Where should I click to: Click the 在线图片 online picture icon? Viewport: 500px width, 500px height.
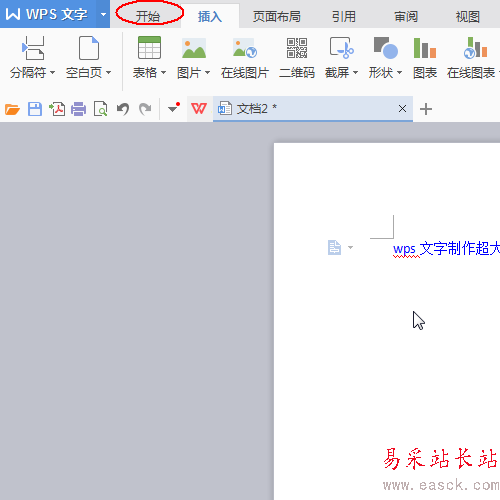[245, 48]
